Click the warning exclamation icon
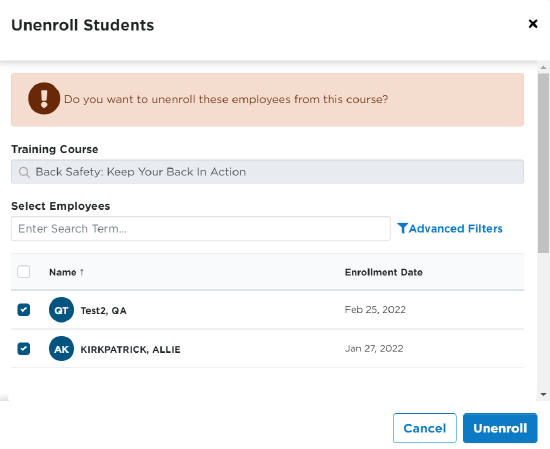Image resolution: width=550 pixels, height=449 pixels. click(x=44, y=99)
